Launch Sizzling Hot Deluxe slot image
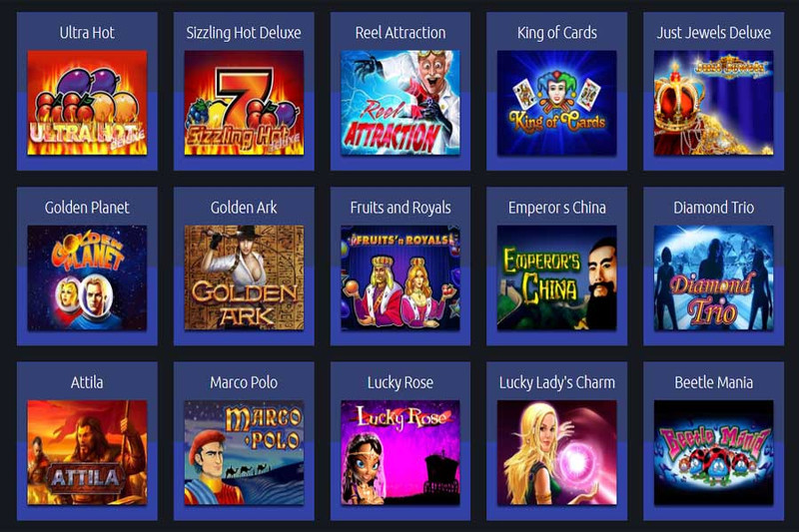The height and width of the screenshot is (532, 799). click(x=244, y=103)
